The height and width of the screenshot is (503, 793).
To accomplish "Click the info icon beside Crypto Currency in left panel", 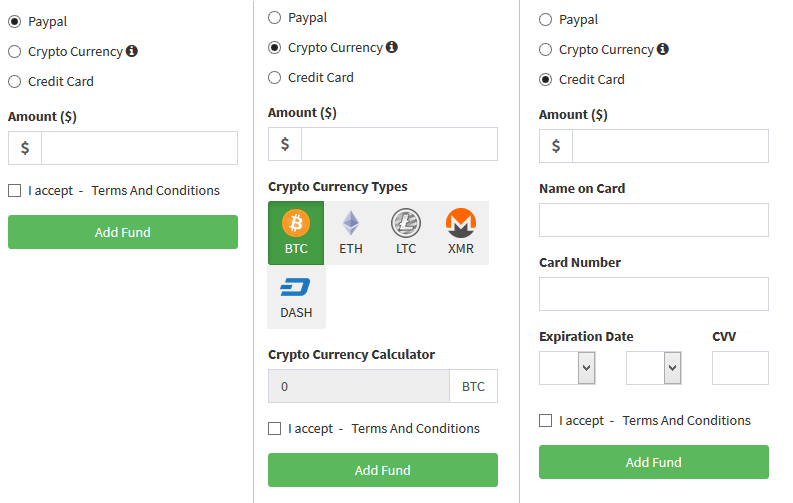I will pyautogui.click(x=132, y=51).
